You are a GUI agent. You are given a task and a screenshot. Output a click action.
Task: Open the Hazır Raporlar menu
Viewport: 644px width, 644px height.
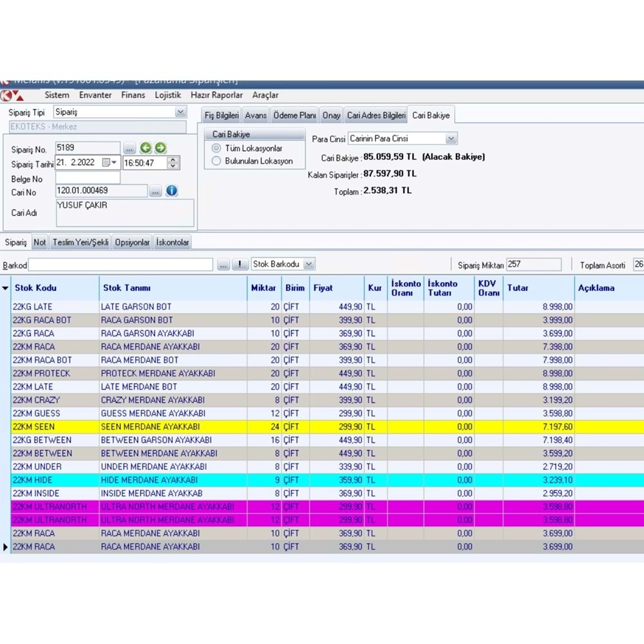216,95
